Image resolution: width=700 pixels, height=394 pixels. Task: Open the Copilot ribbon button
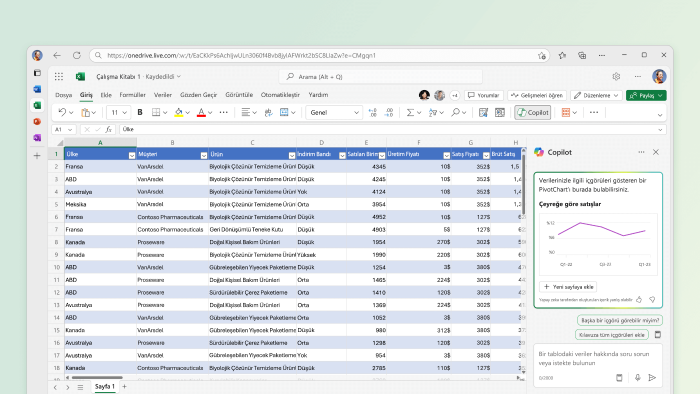[532, 112]
